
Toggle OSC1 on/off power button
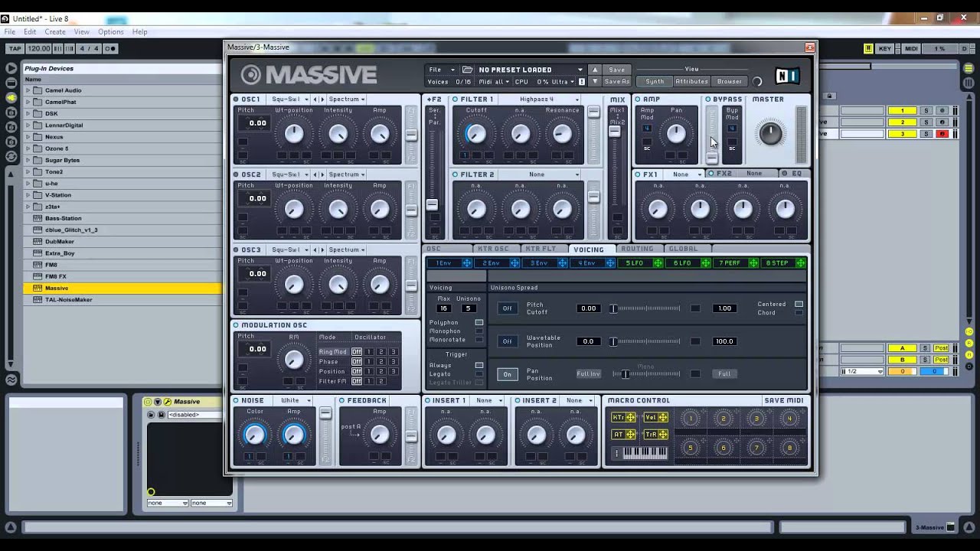tap(236, 99)
